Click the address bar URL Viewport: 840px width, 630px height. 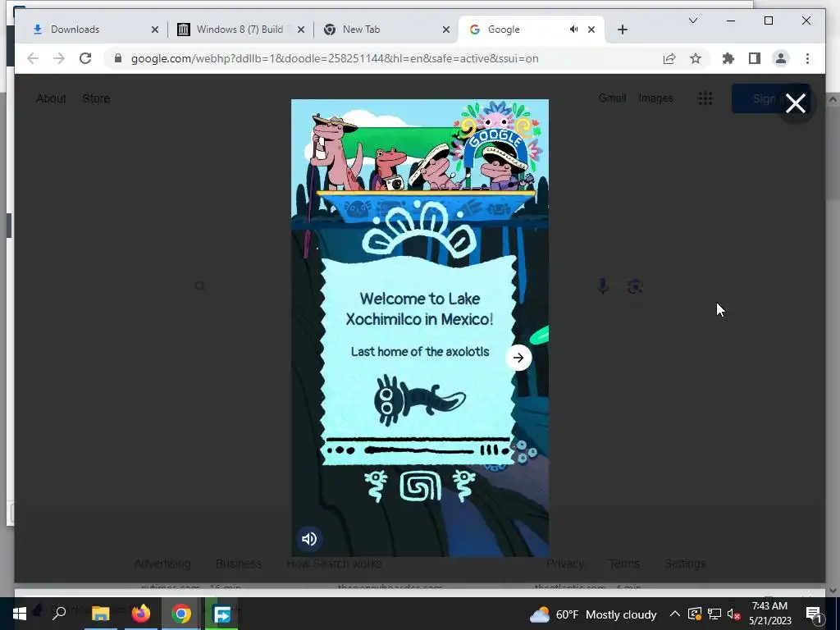coord(335,58)
